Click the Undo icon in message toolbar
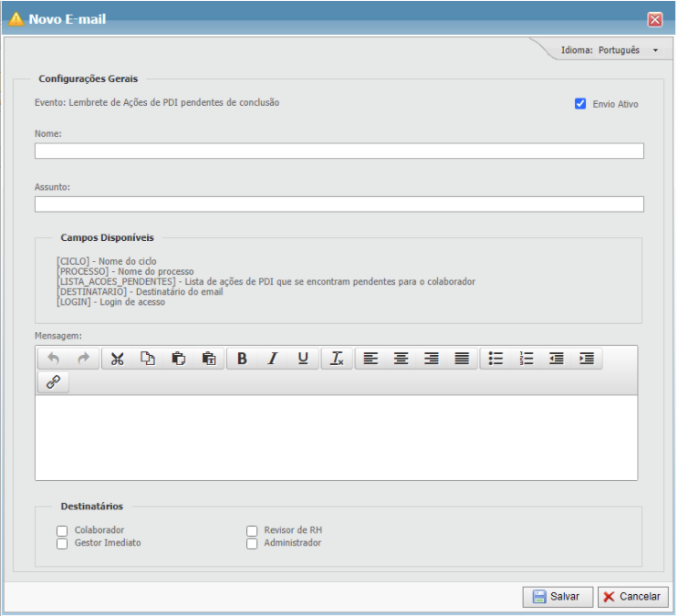Image resolution: width=678 pixels, height=616 pixels. pyautogui.click(x=53, y=359)
